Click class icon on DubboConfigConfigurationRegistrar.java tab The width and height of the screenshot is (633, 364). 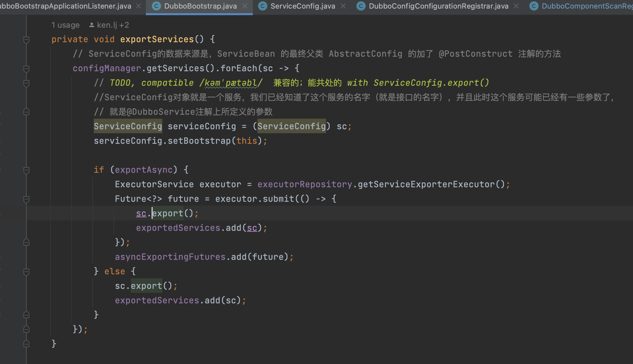pyautogui.click(x=361, y=6)
